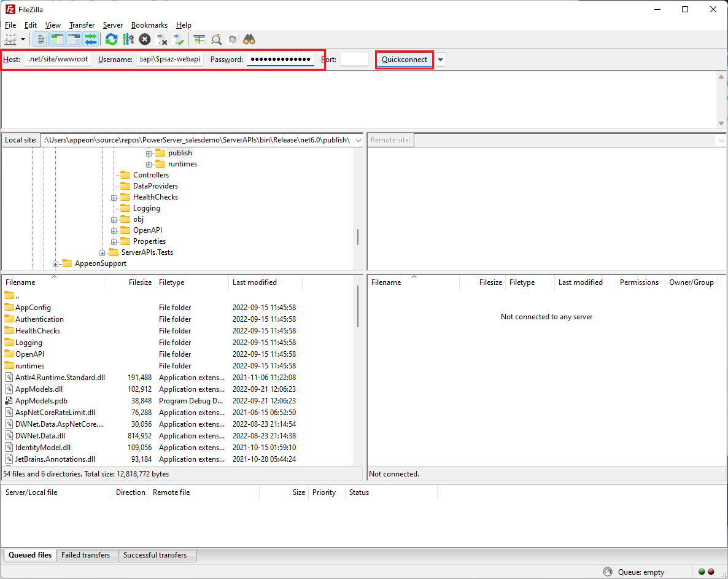Viewport: 728px width, 579px height.
Task: Click the queue speed limit indicator
Action: pyautogui.click(x=607, y=571)
